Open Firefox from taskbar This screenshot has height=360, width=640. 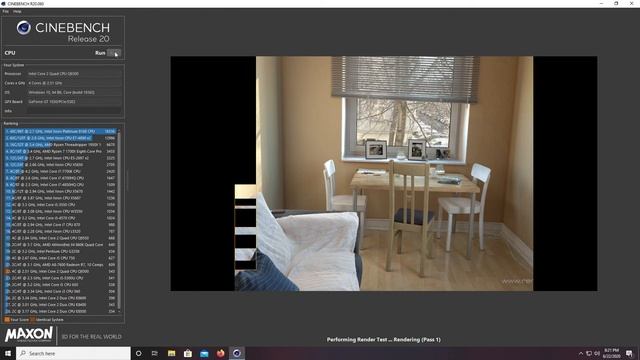(220, 353)
